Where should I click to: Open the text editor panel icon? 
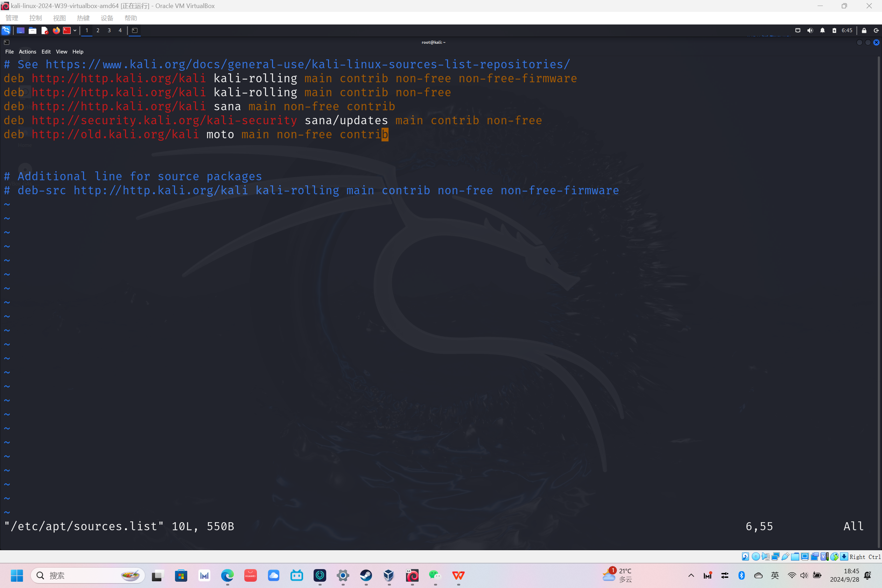tap(44, 30)
